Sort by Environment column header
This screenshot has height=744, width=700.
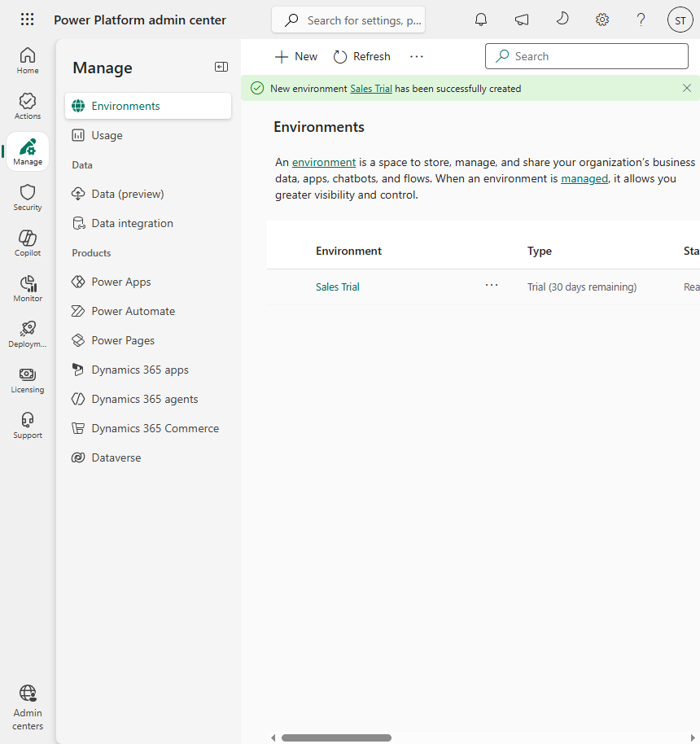348,251
